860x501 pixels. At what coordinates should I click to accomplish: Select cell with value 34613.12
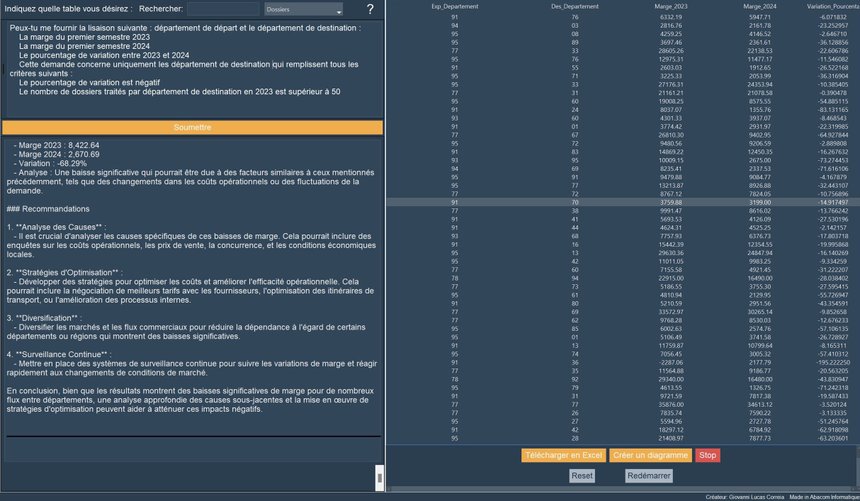760,404
